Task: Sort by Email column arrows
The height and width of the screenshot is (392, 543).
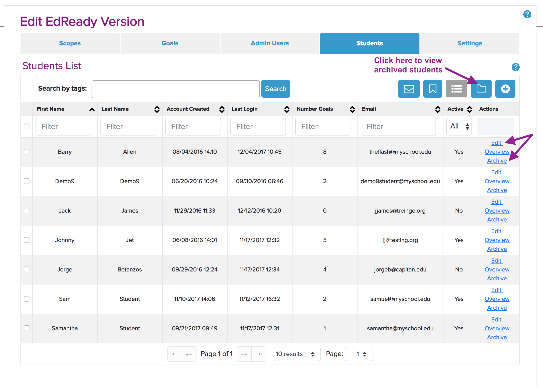Action: pyautogui.click(x=438, y=109)
